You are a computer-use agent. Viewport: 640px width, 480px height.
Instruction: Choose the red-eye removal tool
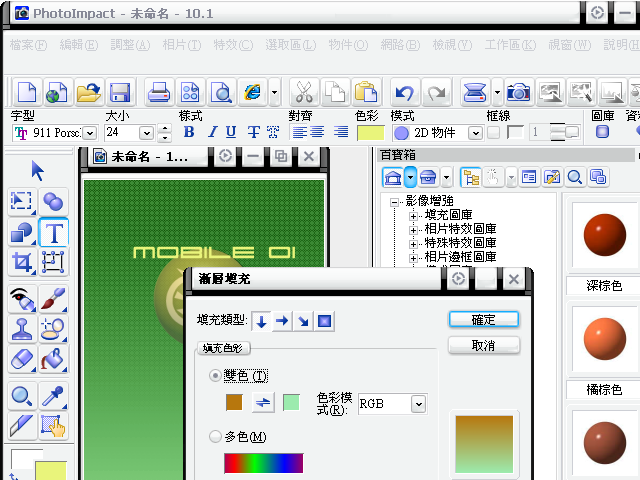pos(22,299)
